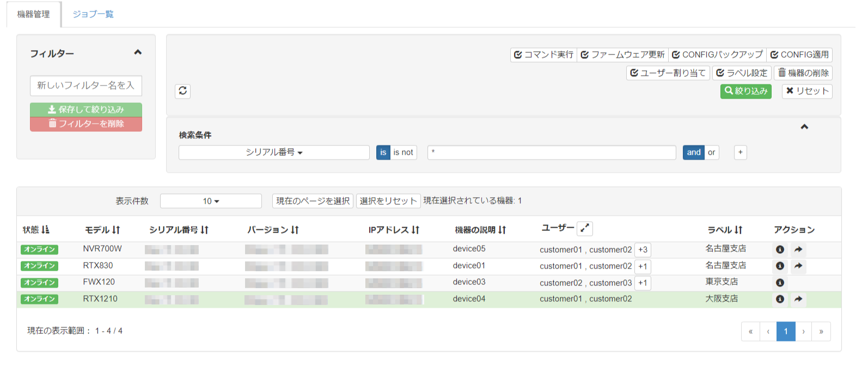This screenshot has width=868, height=378.
Task: Collapse the フィルター panel
Action: pos(138,52)
